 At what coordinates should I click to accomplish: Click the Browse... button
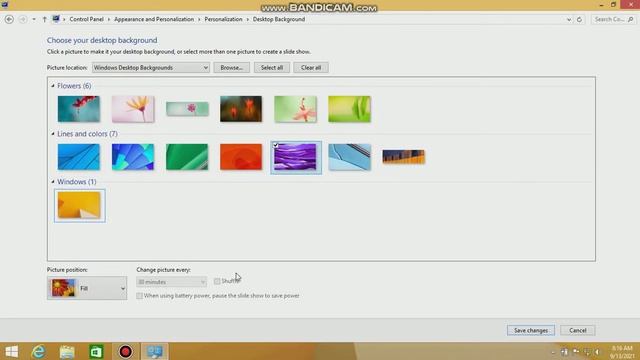pos(231,67)
